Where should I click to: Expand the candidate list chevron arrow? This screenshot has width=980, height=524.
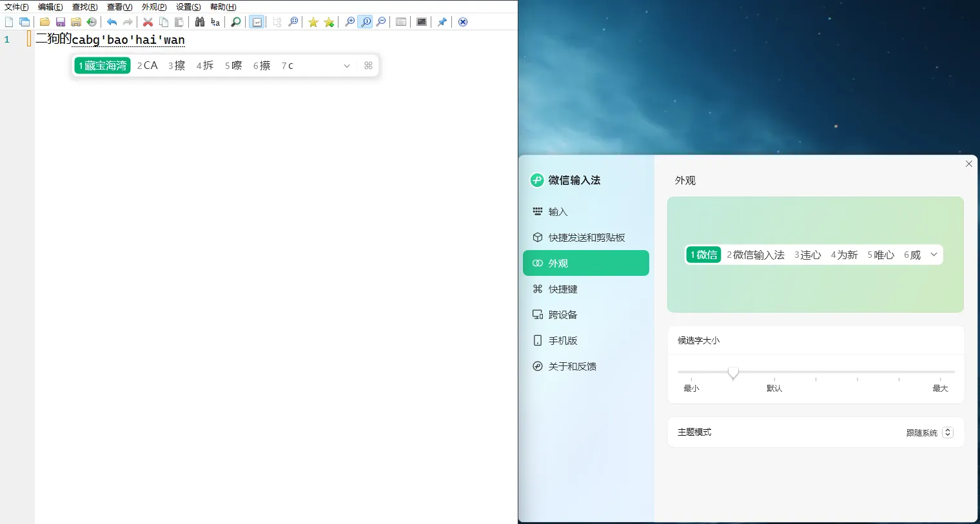pos(347,65)
